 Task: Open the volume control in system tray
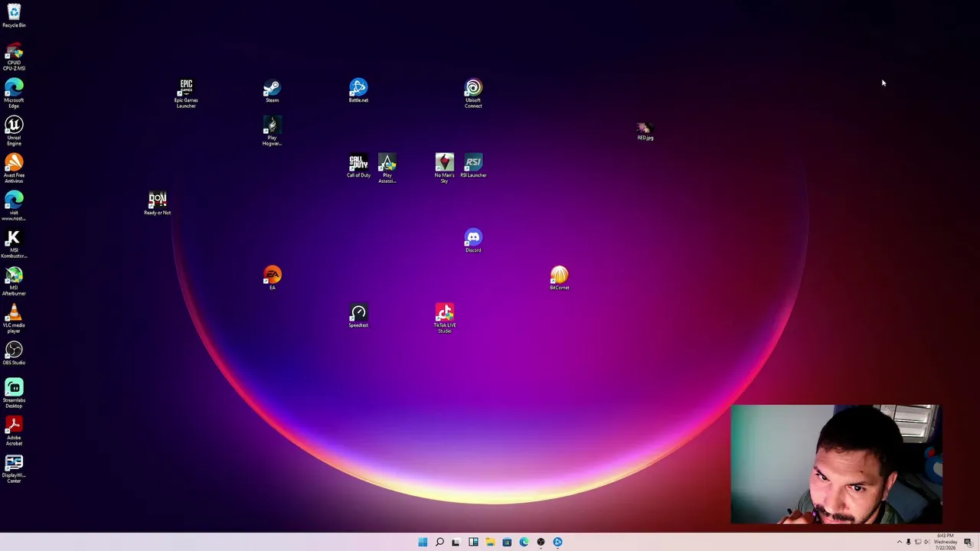click(926, 542)
